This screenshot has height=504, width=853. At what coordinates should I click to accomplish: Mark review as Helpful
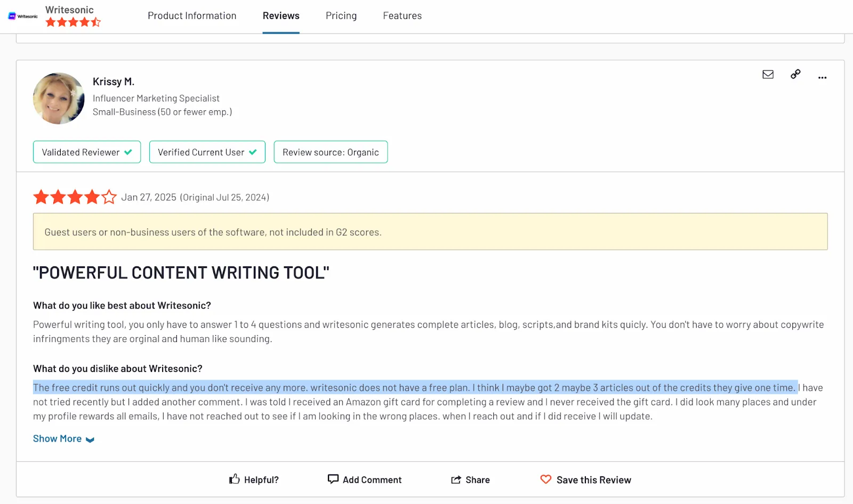pyautogui.click(x=254, y=479)
